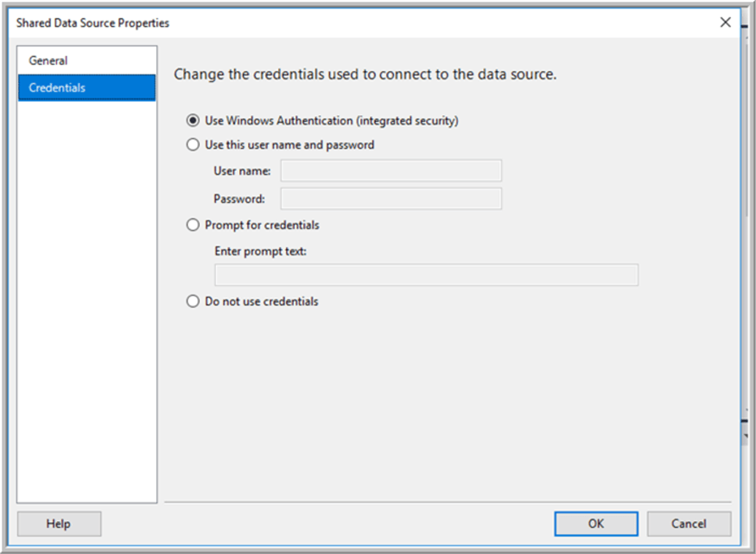Screen dimensions: 756x554
Task: Click the "Change the credentials" heading text
Action: tap(365, 74)
